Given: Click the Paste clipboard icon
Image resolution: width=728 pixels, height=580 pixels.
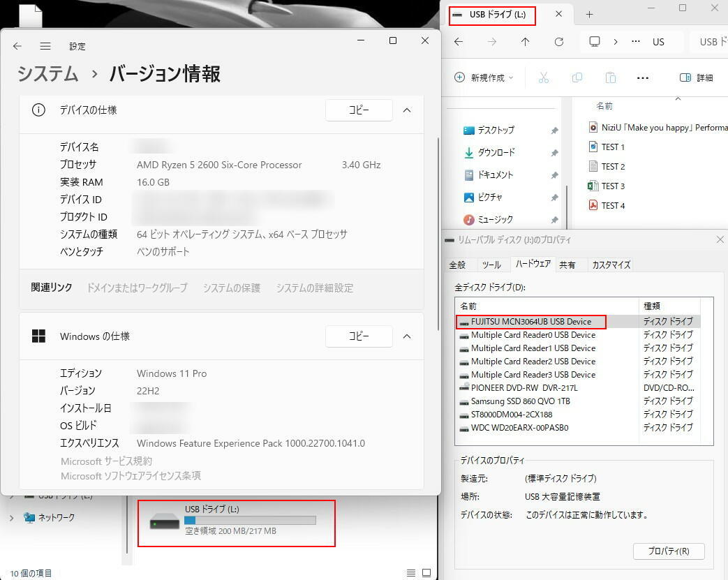Looking at the screenshot, I should tap(611, 77).
